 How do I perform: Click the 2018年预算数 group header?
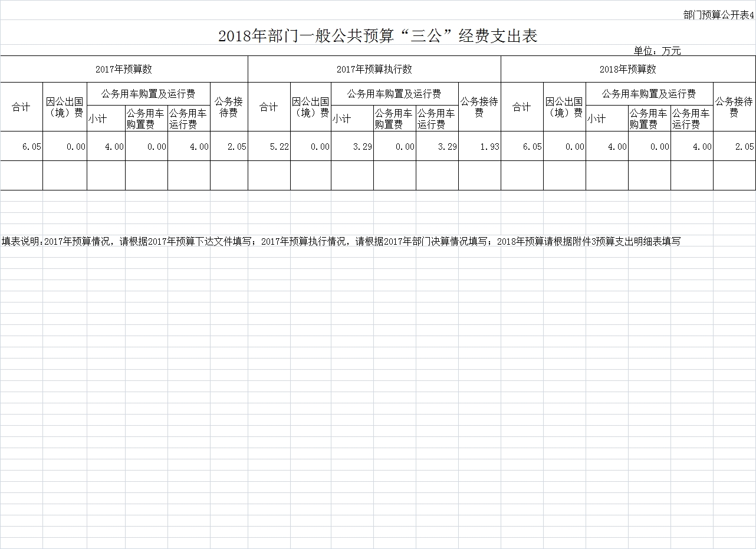[628, 69]
